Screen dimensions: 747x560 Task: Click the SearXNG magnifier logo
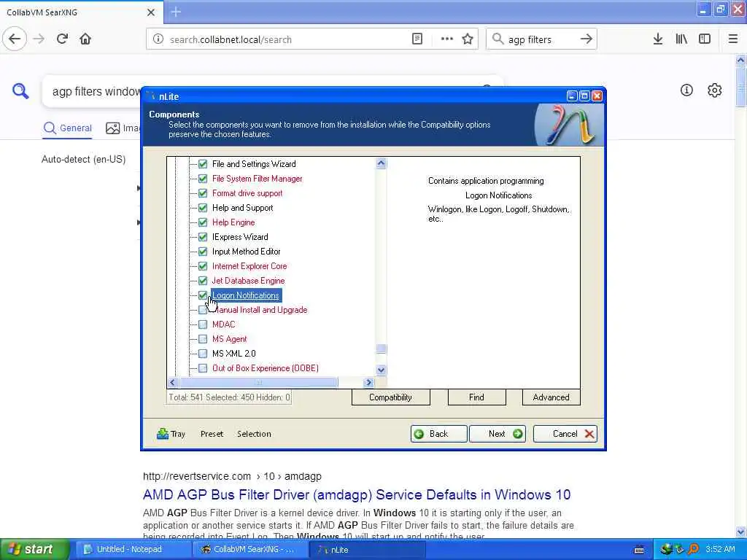(20, 90)
